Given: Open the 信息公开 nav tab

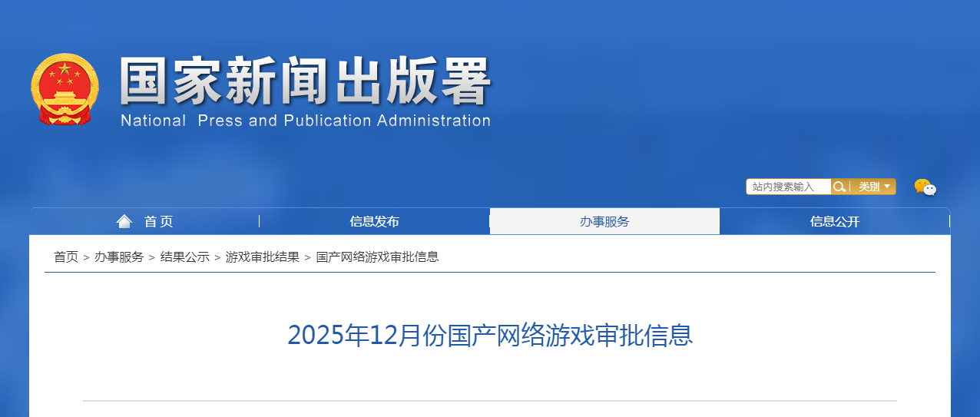Looking at the screenshot, I should (x=835, y=221).
